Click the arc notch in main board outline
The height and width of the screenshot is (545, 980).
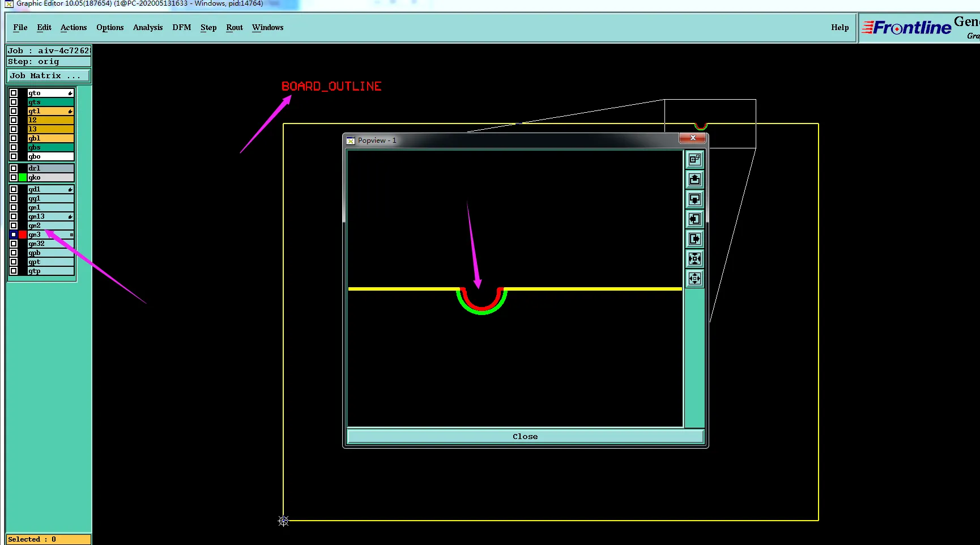click(701, 126)
